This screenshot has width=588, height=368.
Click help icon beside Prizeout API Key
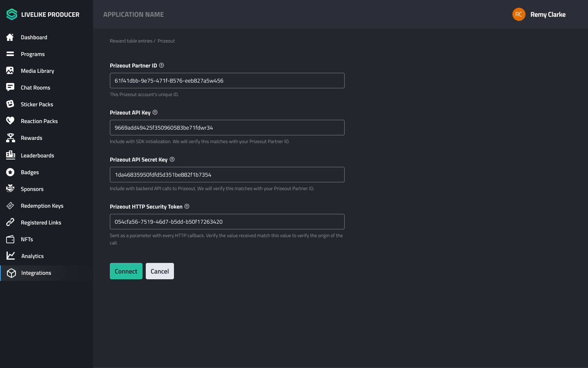(x=155, y=112)
